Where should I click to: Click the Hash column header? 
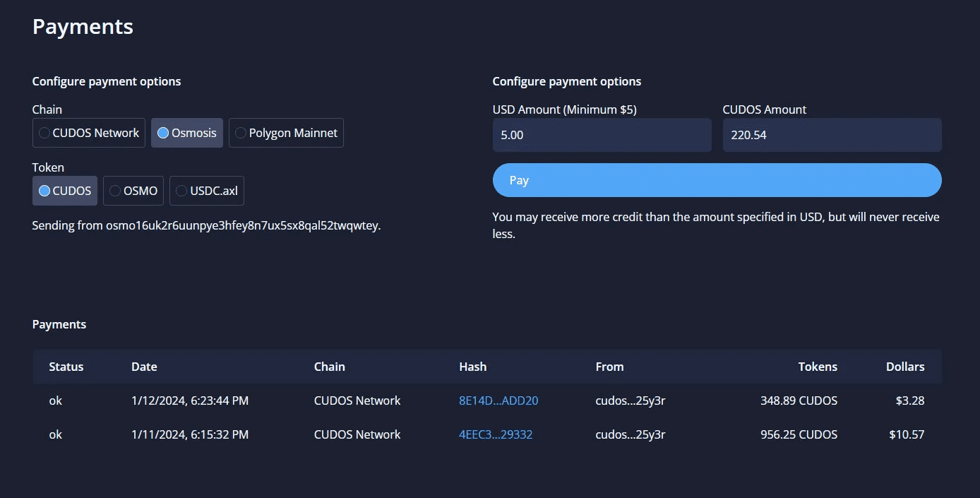point(472,367)
